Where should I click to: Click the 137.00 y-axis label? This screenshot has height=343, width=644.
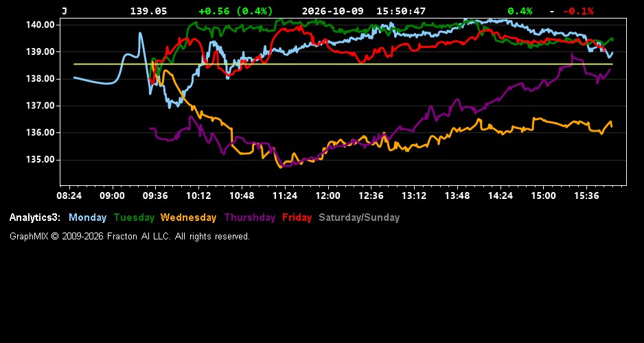(x=41, y=106)
